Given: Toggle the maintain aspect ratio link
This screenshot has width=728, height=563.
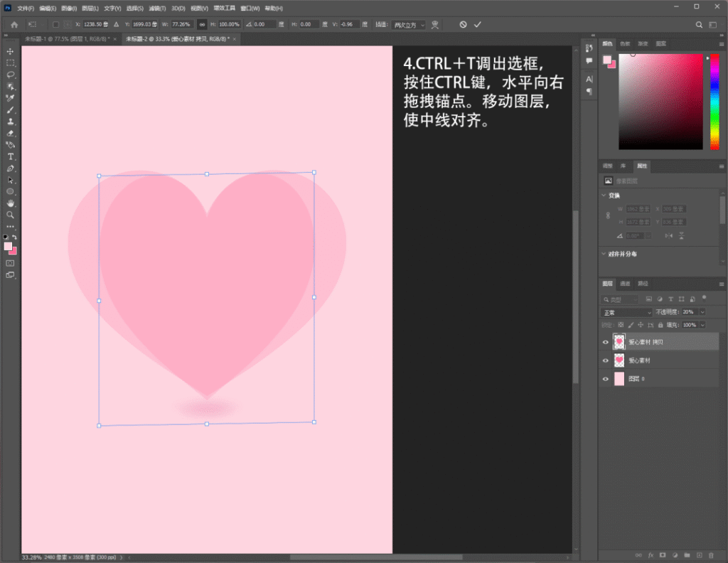Looking at the screenshot, I should click(x=202, y=25).
